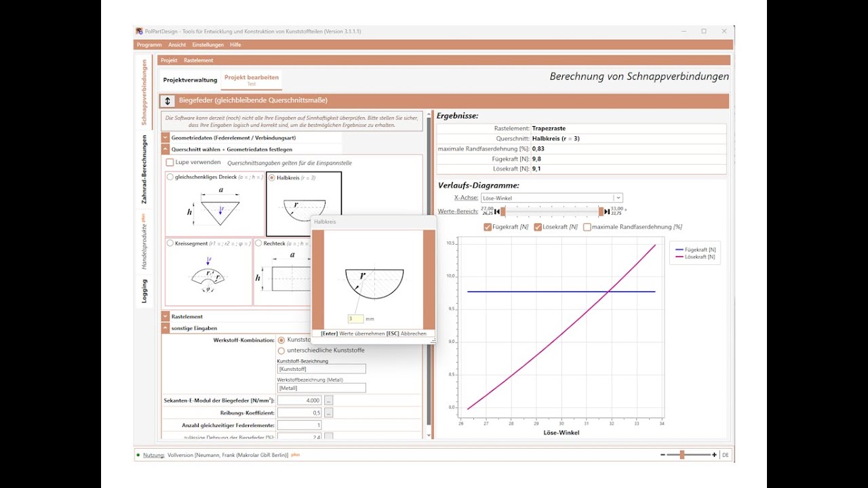Click the zoom slider handle in status bar
Screen dimensions: 868x488
pyautogui.click(x=682, y=455)
